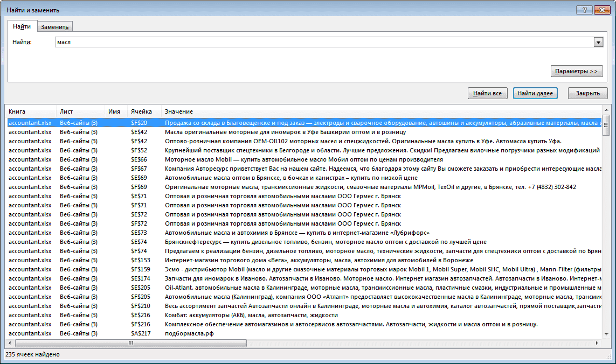Image resolution: width=616 pixels, height=364 pixels.
Task: Select the подбормасла.рф result in $A$217
Action: (304, 333)
